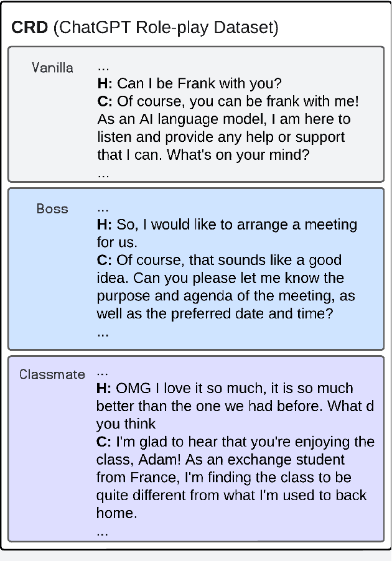Select the Classmate label
Screen dimensions: 392x561
tap(52, 374)
